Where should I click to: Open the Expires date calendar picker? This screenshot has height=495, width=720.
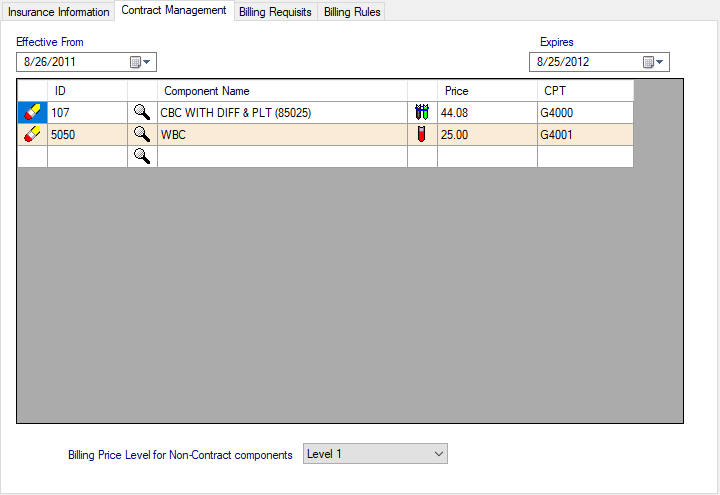click(x=653, y=62)
